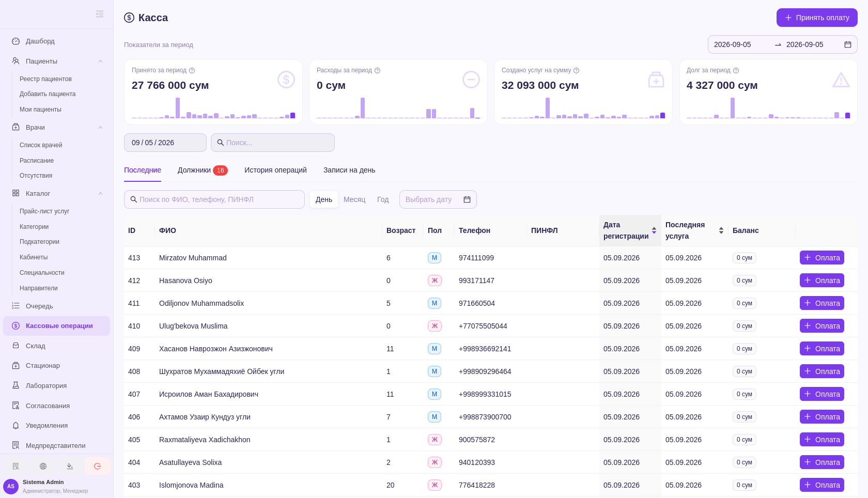Viewport: 868px width, 498px height.
Task: Open Кассовые операции in sidebar
Action: click(x=57, y=326)
